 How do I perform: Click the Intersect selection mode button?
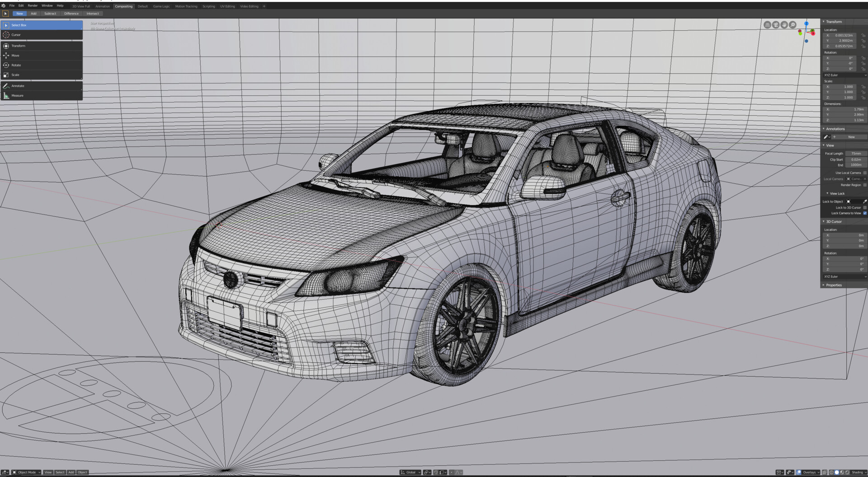(93, 14)
